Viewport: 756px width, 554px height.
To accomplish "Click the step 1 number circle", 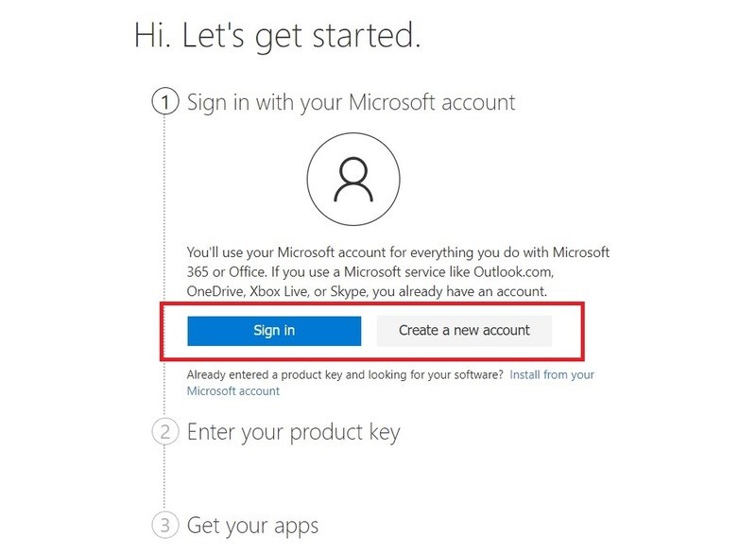I will pyautogui.click(x=165, y=101).
